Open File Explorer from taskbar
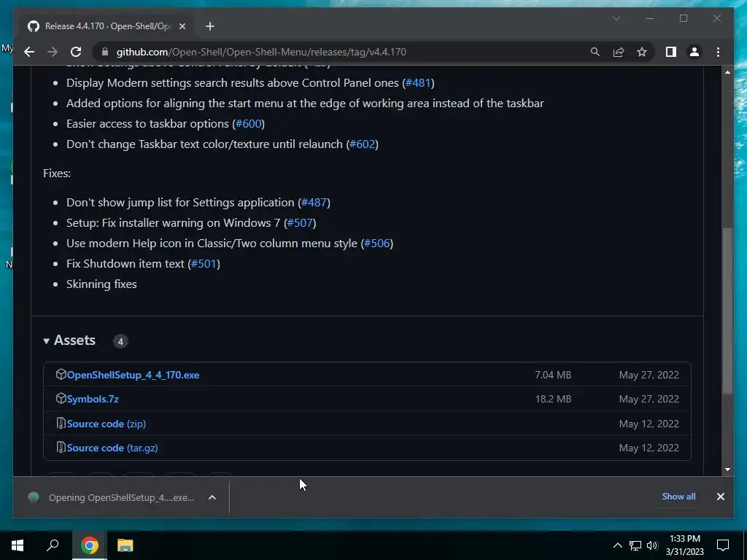 coord(125,545)
